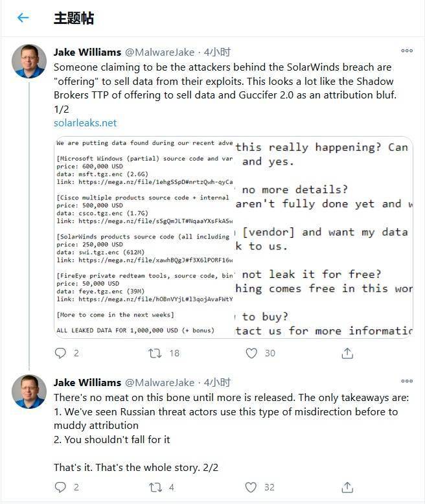Like the first tweet with 30 likes
This screenshot has width=425, height=504.
point(251,353)
